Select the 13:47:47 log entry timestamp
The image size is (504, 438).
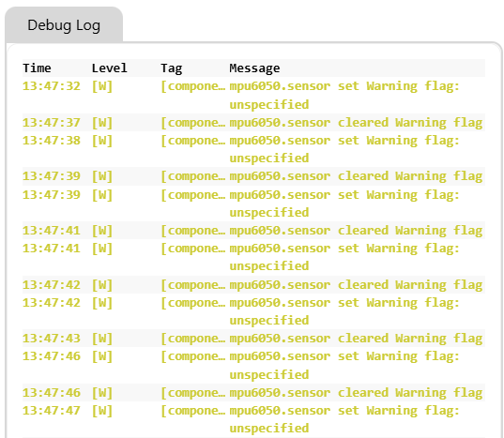coord(52,411)
